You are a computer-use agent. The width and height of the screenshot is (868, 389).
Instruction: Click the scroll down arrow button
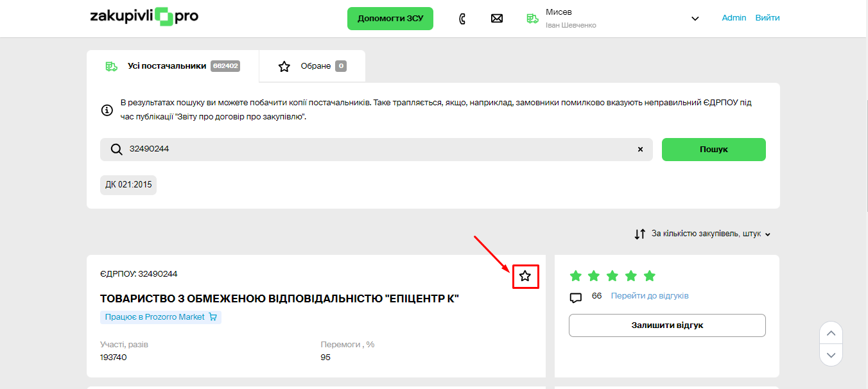point(831,354)
